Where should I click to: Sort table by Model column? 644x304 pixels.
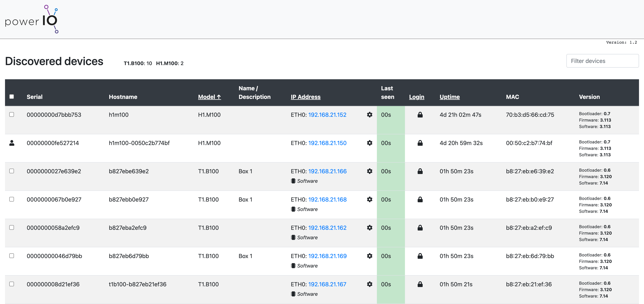click(x=209, y=97)
